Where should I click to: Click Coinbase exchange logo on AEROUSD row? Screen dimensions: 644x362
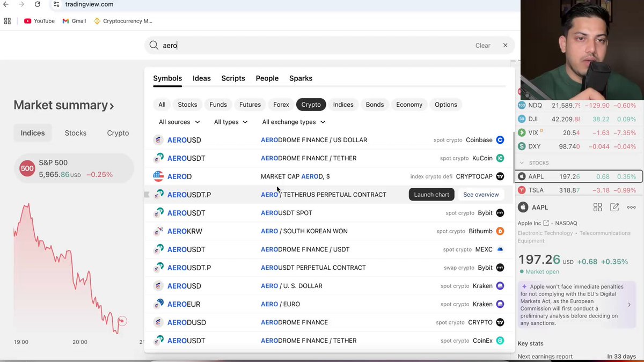point(500,140)
